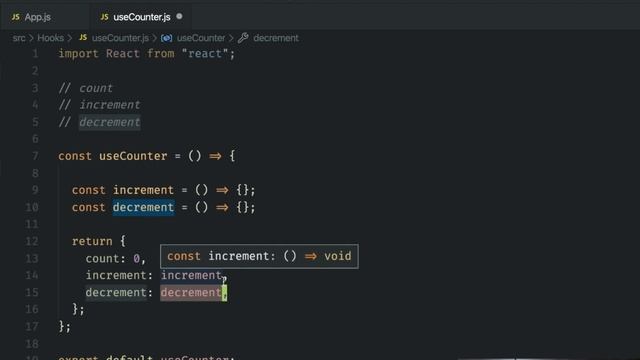Image resolution: width=640 pixels, height=360 pixels.
Task: Click the highlighted decrement value on line 15
Action: [191, 293]
